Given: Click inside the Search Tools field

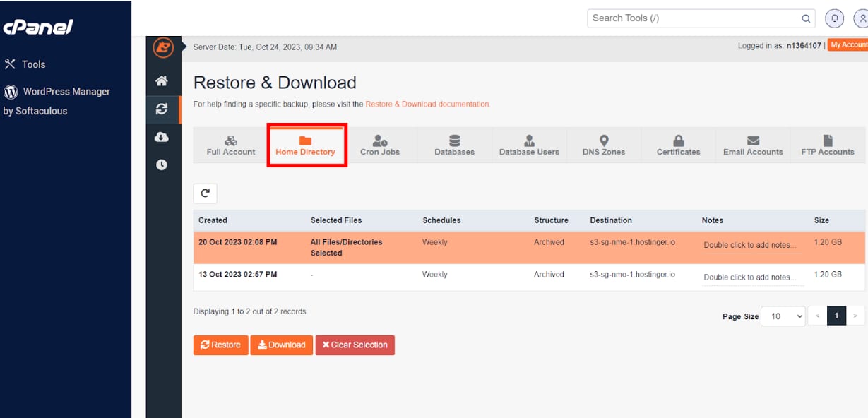Looking at the screenshot, I should 694,18.
